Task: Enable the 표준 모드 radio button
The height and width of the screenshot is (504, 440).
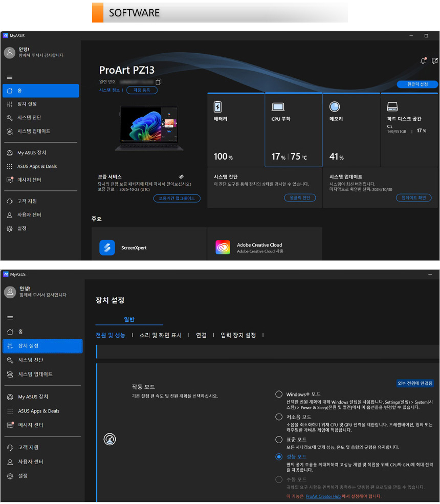Action: [x=279, y=440]
